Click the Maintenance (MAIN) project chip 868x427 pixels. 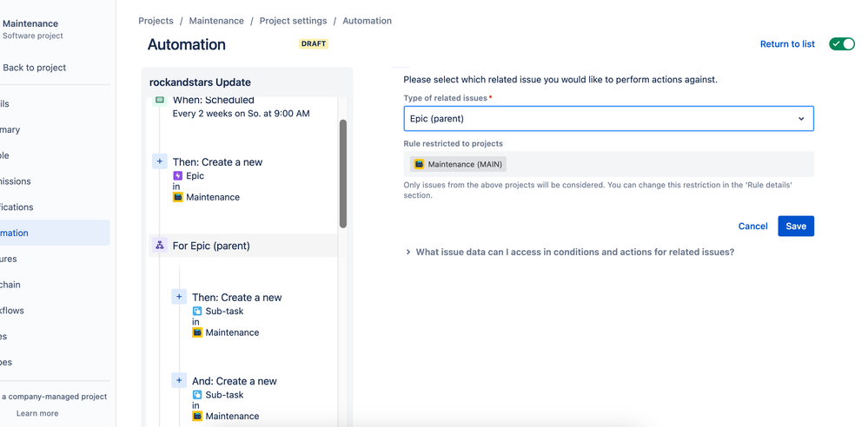459,164
